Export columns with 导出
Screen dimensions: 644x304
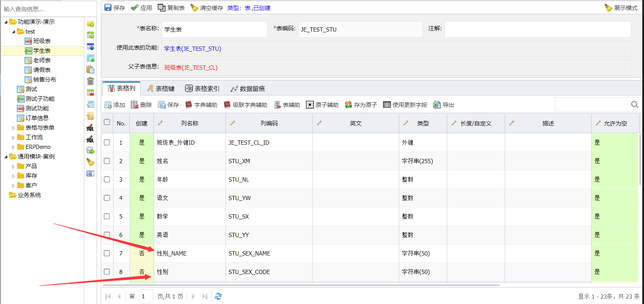pos(443,105)
